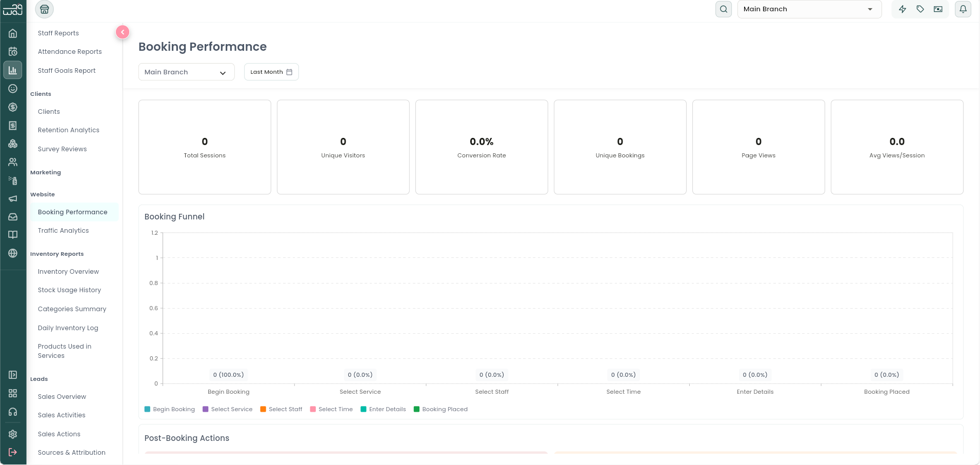Screen dimensions: 980x465
Task: Click the Avg Views/Session card
Action: [x=897, y=147]
